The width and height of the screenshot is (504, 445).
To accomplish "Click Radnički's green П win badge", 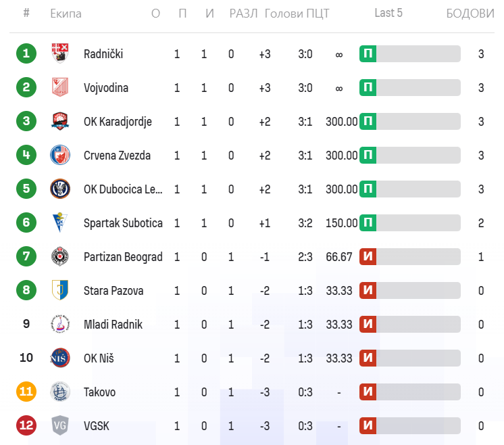I will point(368,54).
